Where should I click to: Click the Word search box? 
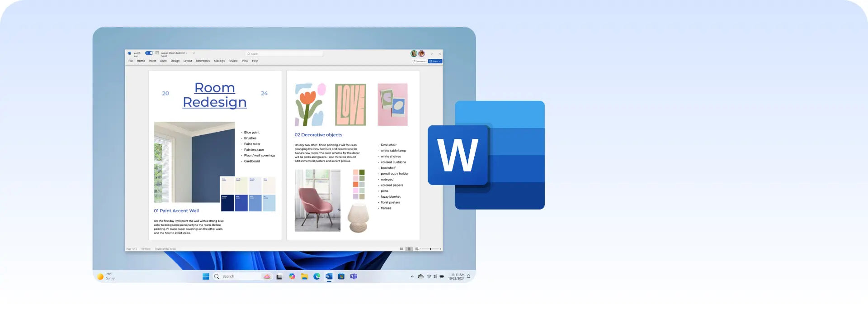click(285, 54)
